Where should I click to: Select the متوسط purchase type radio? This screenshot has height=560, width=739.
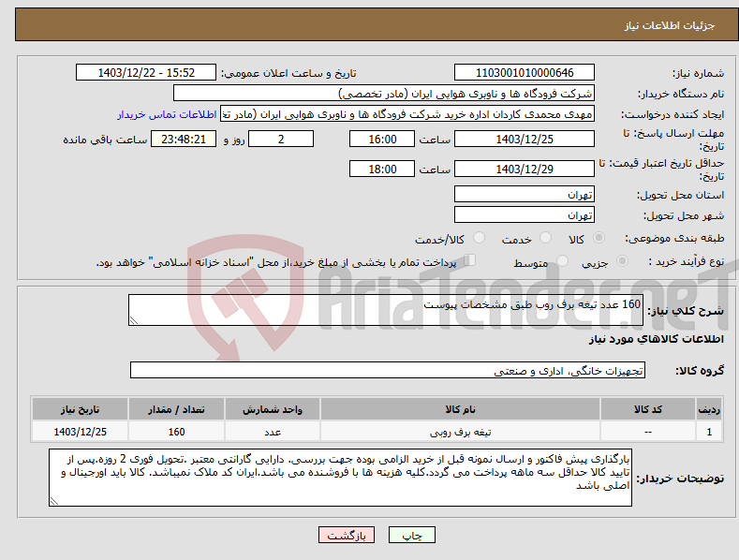[562, 260]
